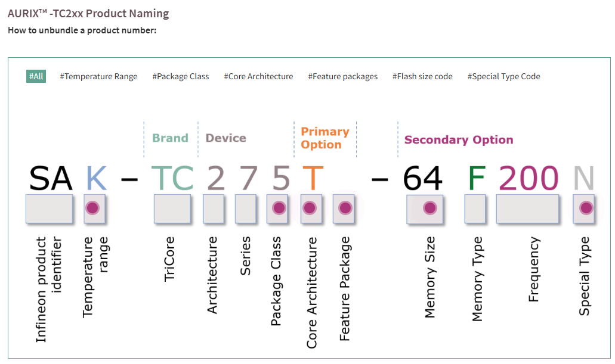Click the Special Type hotspot dot
The image size is (615, 364).
pos(586,208)
